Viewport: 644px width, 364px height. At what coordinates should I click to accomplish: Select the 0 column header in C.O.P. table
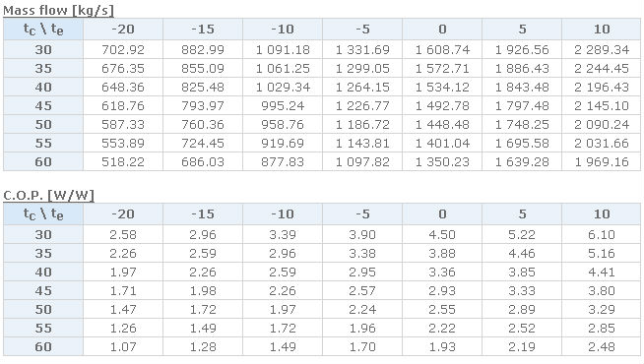coord(442,213)
